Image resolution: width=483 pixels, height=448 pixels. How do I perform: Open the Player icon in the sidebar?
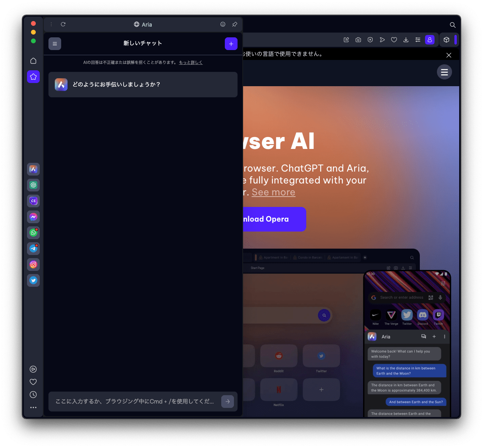click(33, 369)
